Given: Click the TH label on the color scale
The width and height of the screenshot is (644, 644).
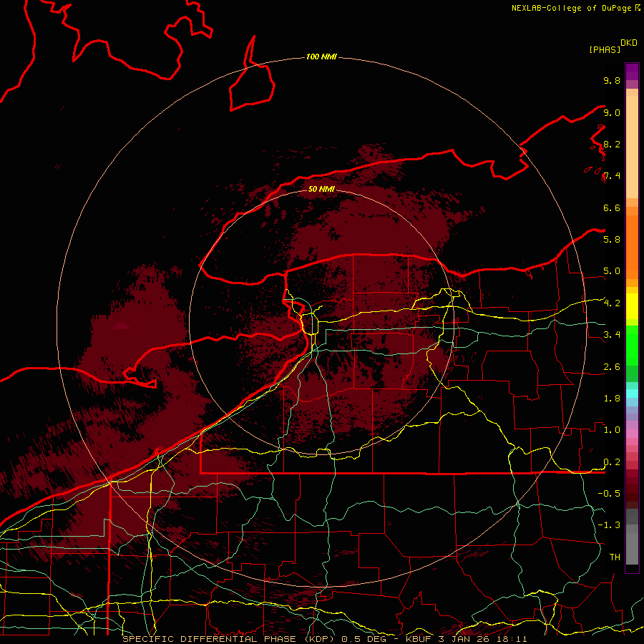Looking at the screenshot, I should [x=615, y=557].
